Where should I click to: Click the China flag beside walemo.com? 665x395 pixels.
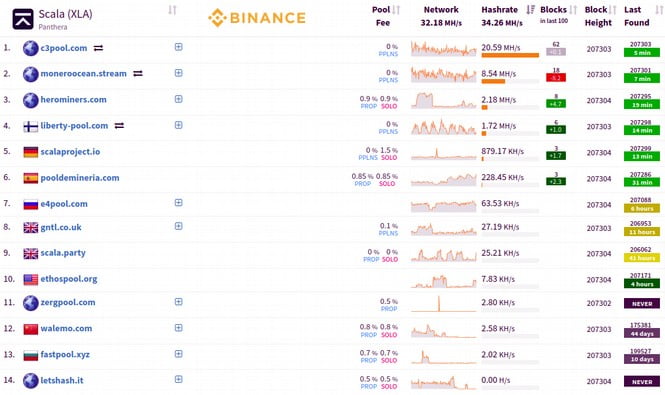(x=31, y=329)
